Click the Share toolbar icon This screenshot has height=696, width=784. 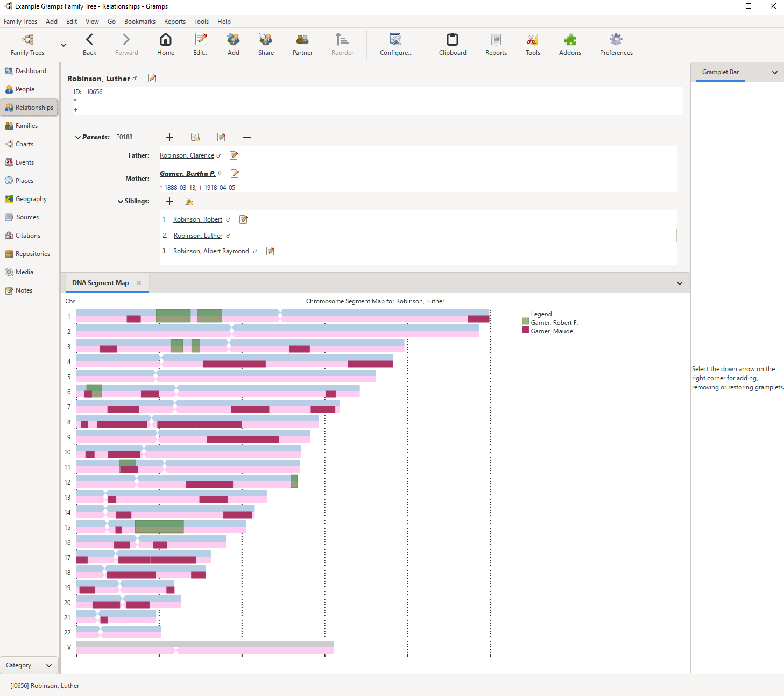[266, 45]
